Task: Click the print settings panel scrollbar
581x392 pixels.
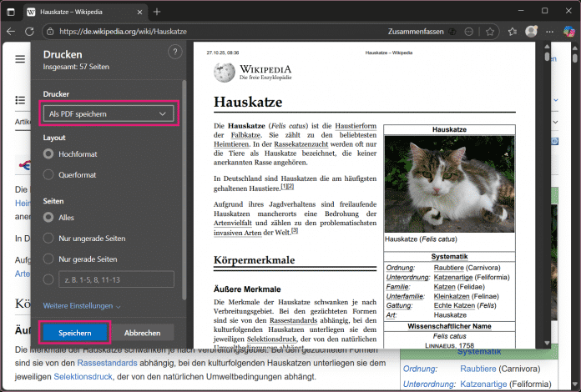Action: point(184,188)
